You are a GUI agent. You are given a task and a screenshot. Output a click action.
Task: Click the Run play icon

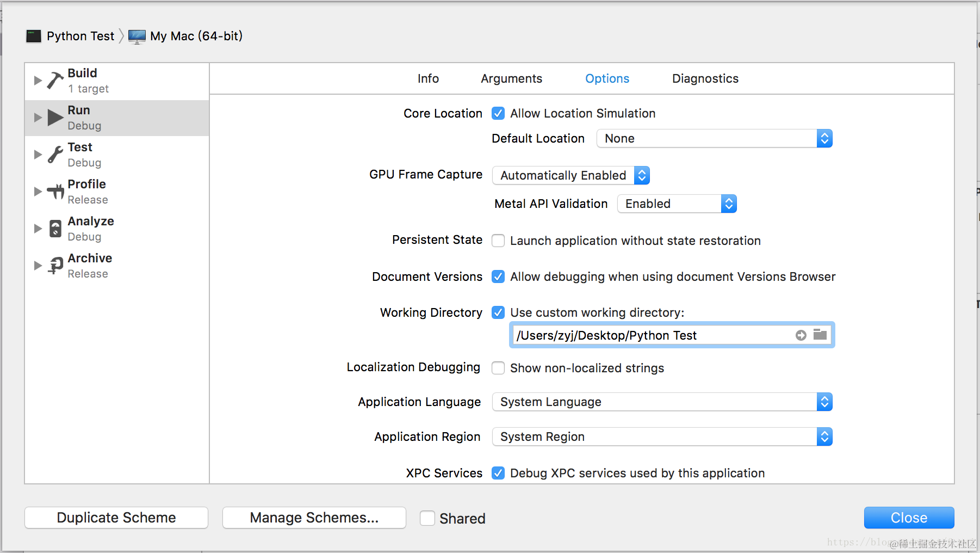coord(55,118)
